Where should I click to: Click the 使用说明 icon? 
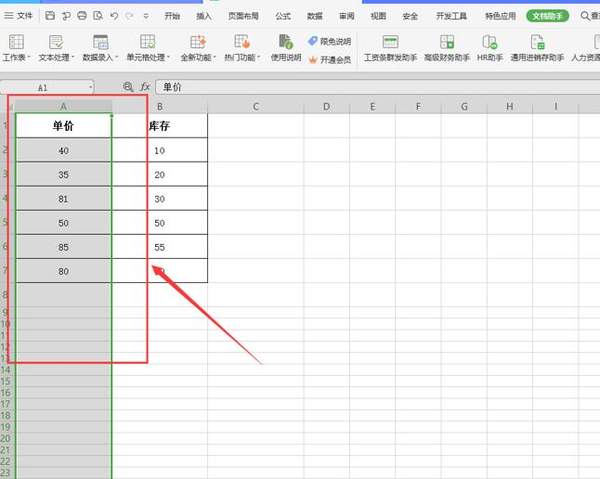pyautogui.click(x=286, y=42)
